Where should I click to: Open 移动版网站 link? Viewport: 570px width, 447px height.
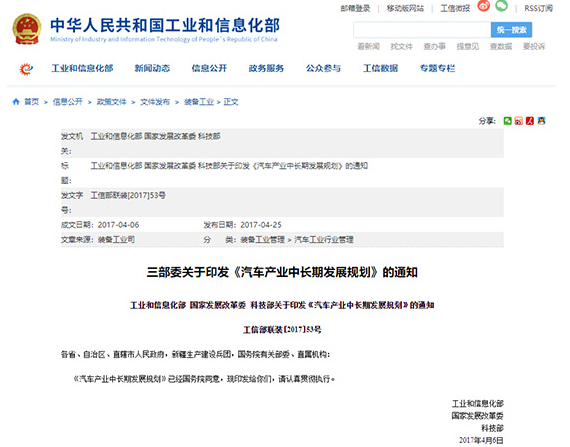pos(405,8)
